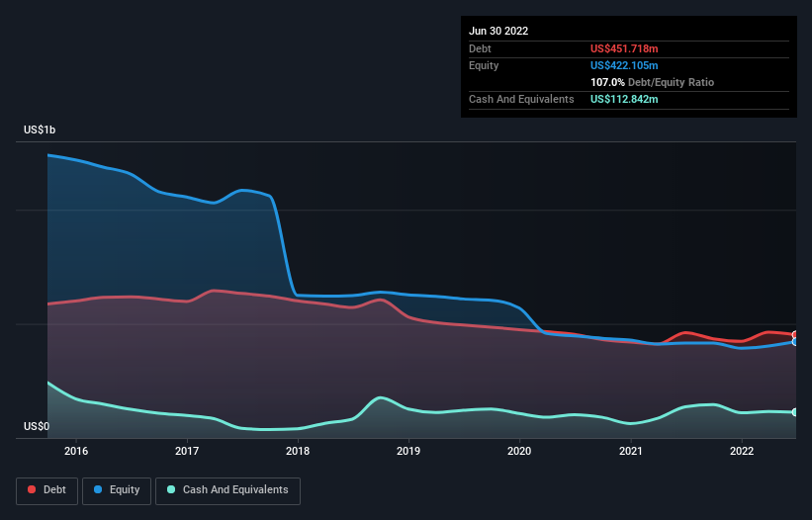This screenshot has width=812, height=520.
Task: Toggle the Debt legend button
Action: [47, 490]
